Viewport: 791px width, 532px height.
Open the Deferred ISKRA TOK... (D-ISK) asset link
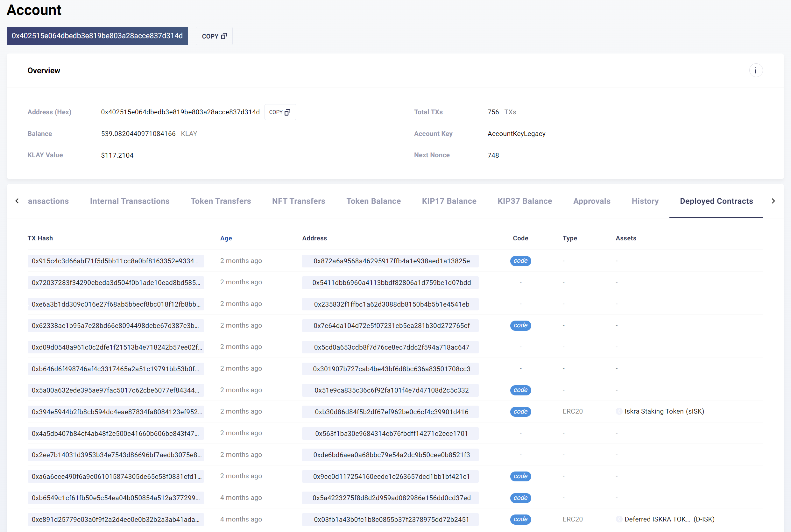tap(669, 519)
